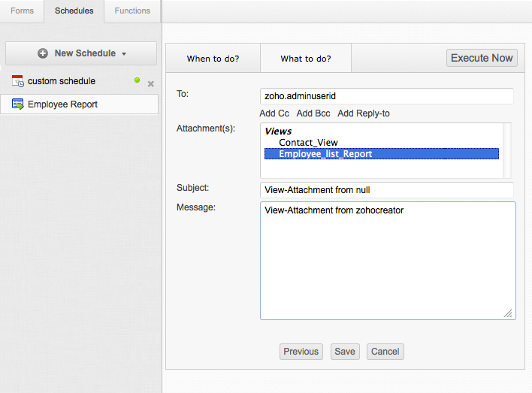Image resolution: width=532 pixels, height=393 pixels.
Task: Click the Subject input field
Action: click(x=386, y=190)
